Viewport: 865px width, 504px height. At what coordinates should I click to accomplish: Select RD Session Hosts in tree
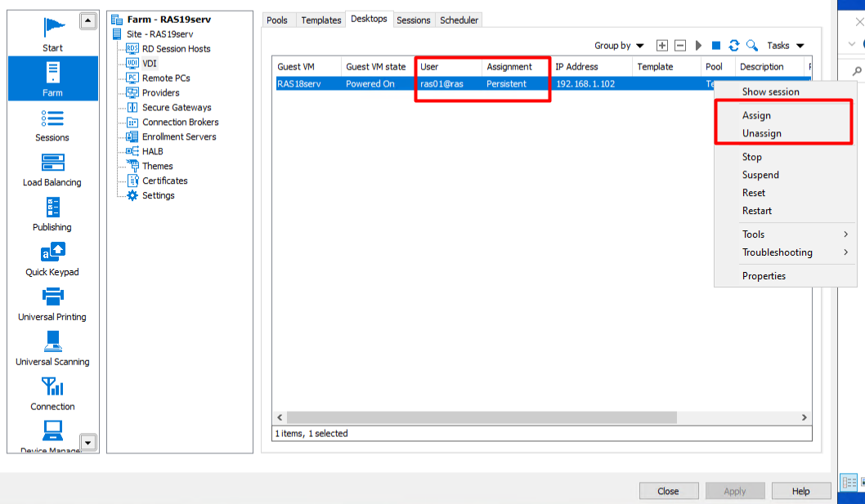pyautogui.click(x=176, y=49)
